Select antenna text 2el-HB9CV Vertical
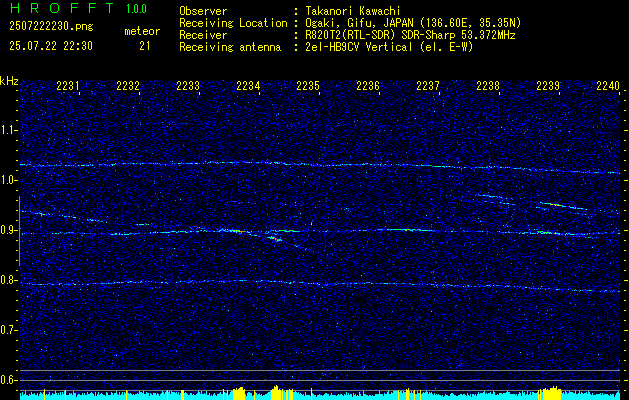 point(359,47)
